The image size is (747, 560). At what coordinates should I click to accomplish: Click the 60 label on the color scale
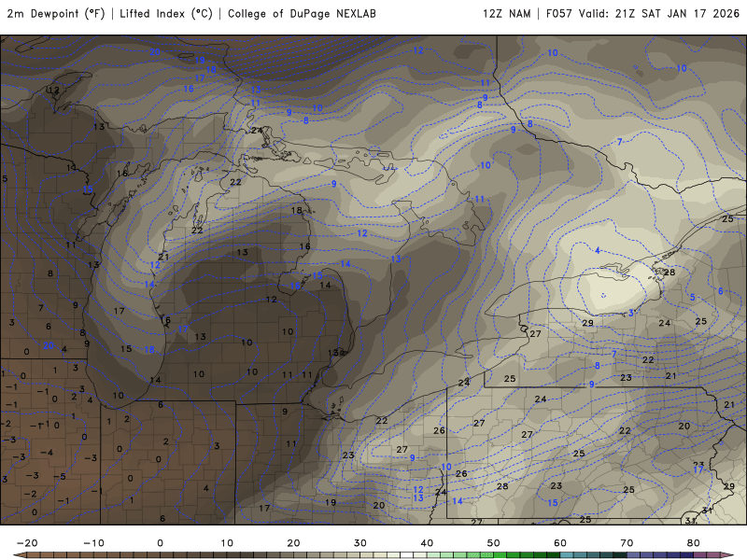pyautogui.click(x=560, y=543)
